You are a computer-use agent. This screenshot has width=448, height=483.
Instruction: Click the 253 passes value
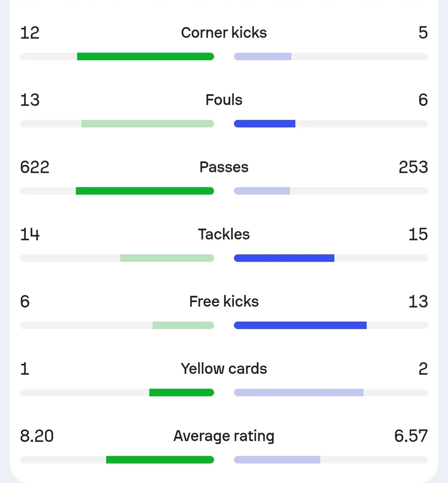(413, 167)
